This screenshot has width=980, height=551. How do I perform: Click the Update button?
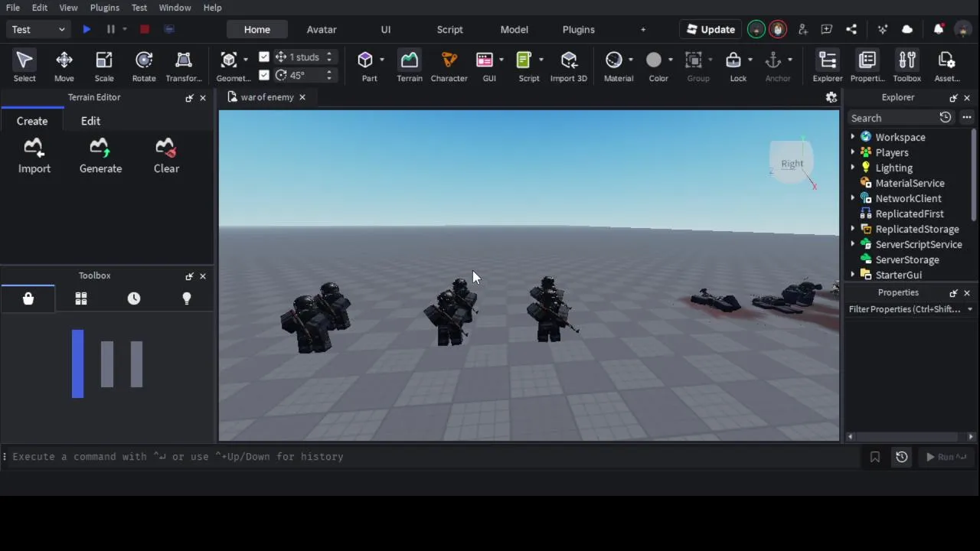pyautogui.click(x=710, y=29)
